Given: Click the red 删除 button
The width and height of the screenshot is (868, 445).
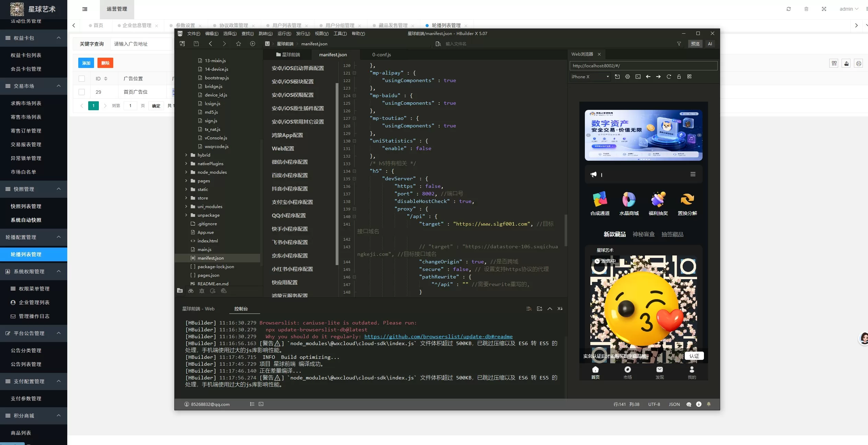Looking at the screenshot, I should click(105, 63).
